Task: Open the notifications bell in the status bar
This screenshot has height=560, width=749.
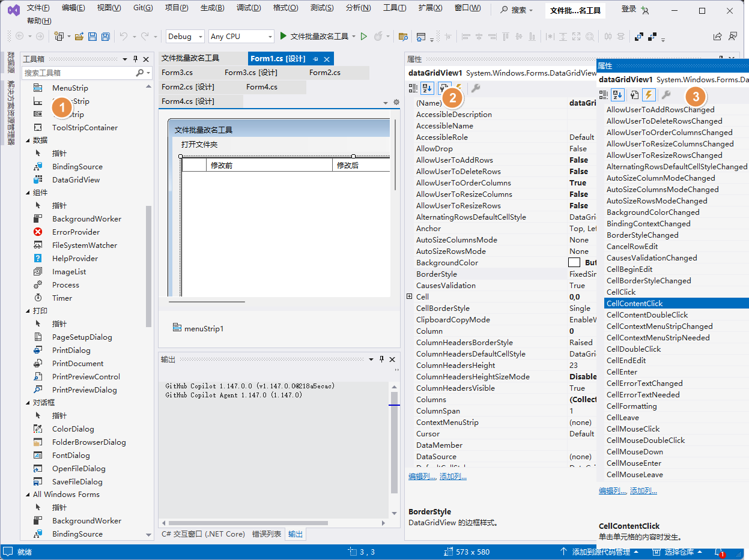Action: tap(718, 552)
